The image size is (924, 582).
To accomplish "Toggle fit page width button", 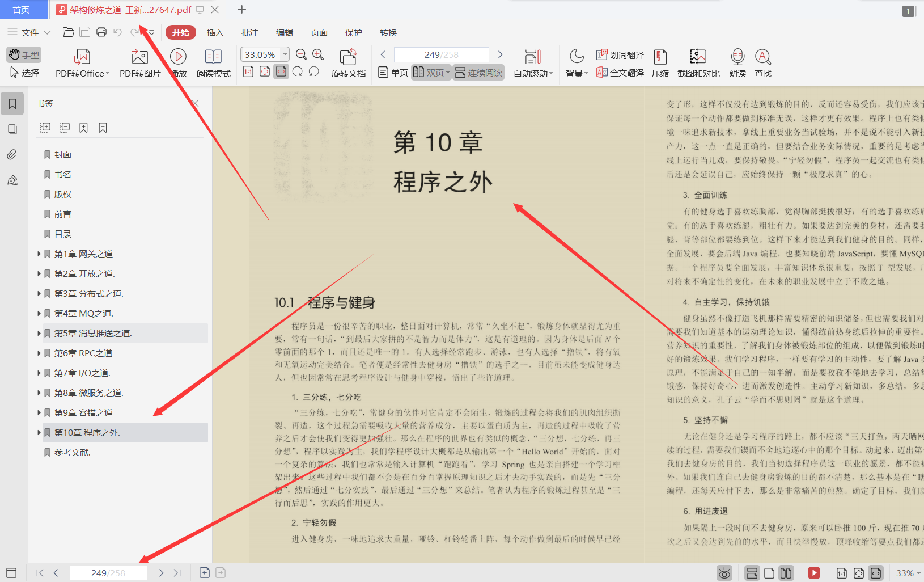I will (x=281, y=71).
